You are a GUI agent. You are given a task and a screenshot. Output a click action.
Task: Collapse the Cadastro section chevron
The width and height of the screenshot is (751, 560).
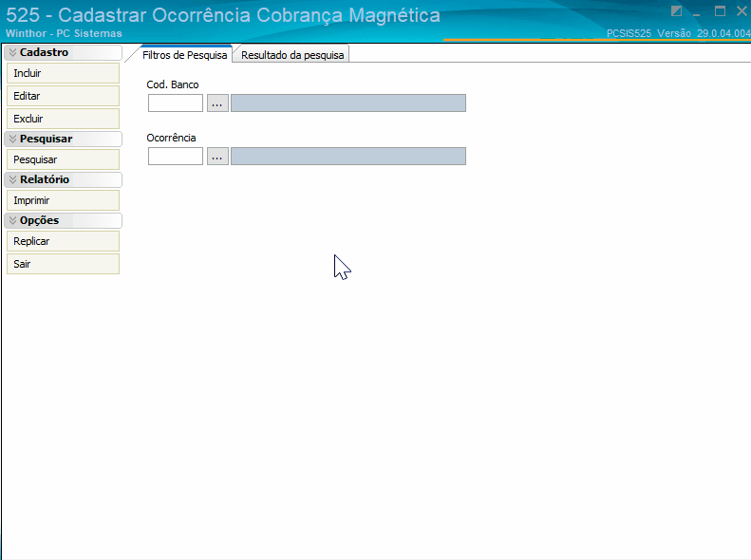[x=13, y=52]
